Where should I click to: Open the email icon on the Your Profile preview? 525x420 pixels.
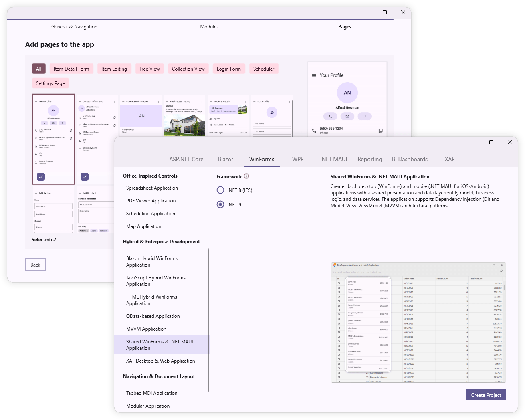(x=347, y=116)
